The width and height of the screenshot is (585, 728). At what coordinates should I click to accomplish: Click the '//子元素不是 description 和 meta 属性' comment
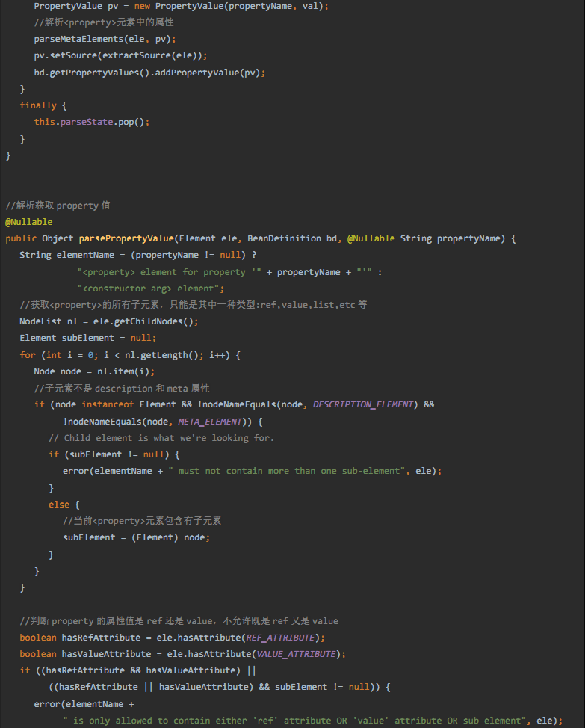pos(122,388)
